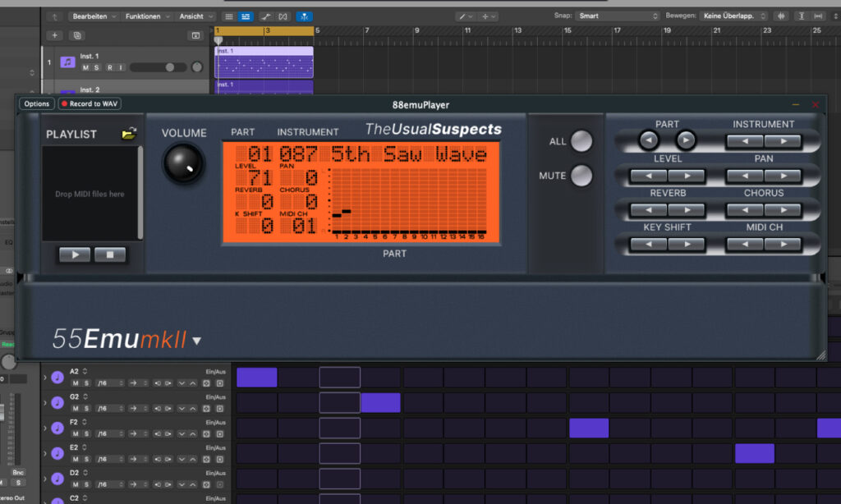Duplicate track using the copy icon
The width and height of the screenshot is (841, 504).
(x=77, y=35)
